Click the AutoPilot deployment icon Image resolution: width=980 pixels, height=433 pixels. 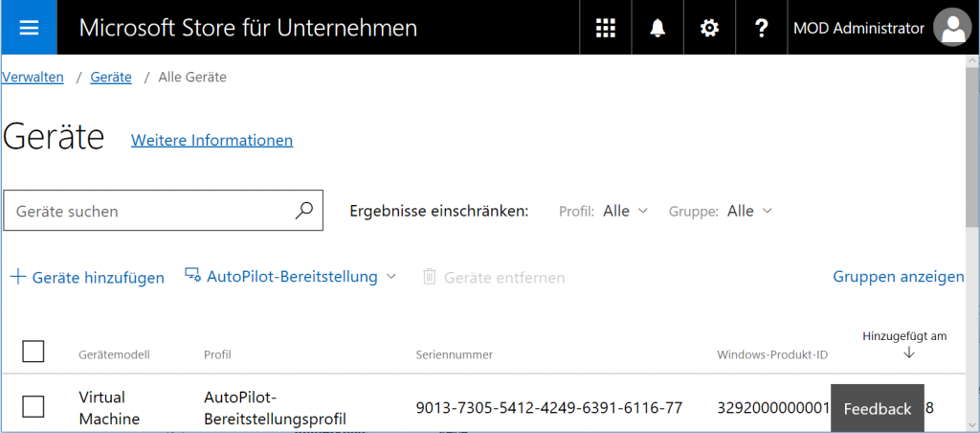[x=192, y=275]
